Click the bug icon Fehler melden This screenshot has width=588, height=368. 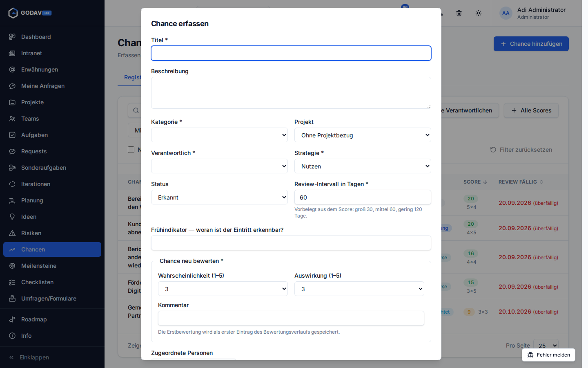pyautogui.click(x=530, y=355)
